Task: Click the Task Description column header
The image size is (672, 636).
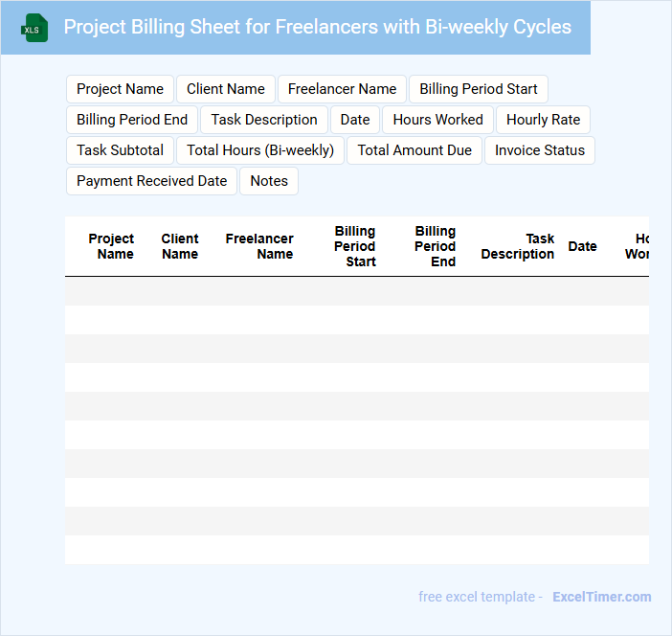Action: (518, 246)
